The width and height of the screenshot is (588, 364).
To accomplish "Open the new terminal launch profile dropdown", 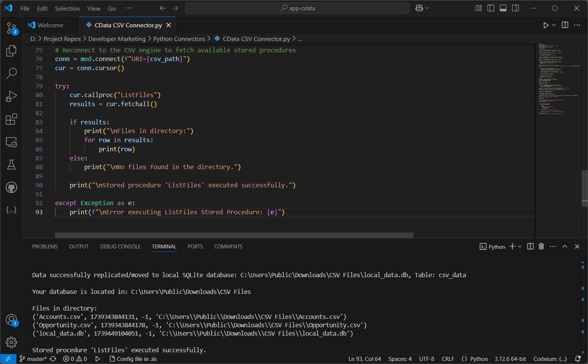I will [520, 246].
